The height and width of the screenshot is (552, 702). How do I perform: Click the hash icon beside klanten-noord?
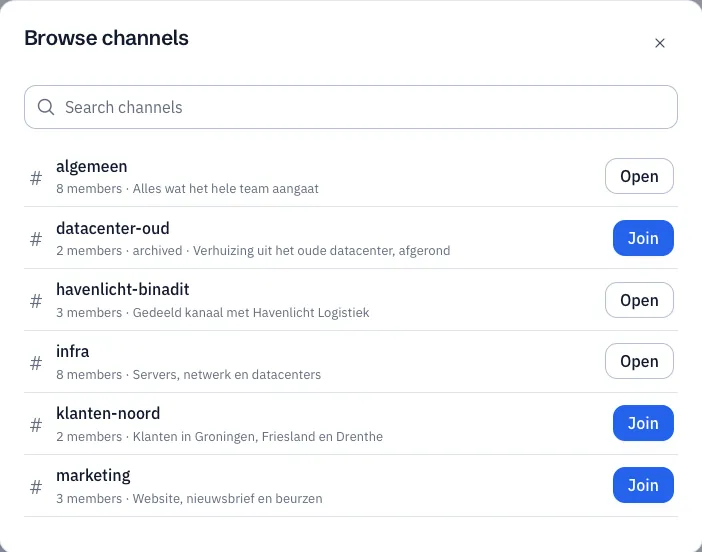[36, 425]
